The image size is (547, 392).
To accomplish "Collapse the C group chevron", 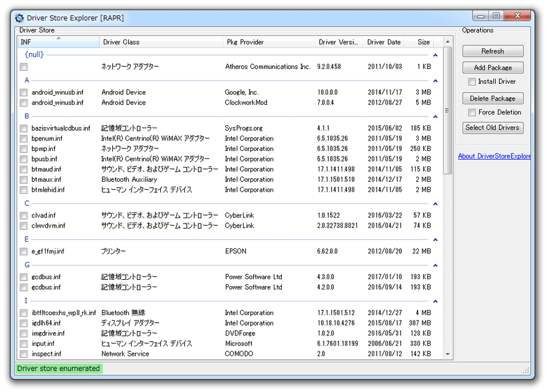I will click(x=435, y=203).
